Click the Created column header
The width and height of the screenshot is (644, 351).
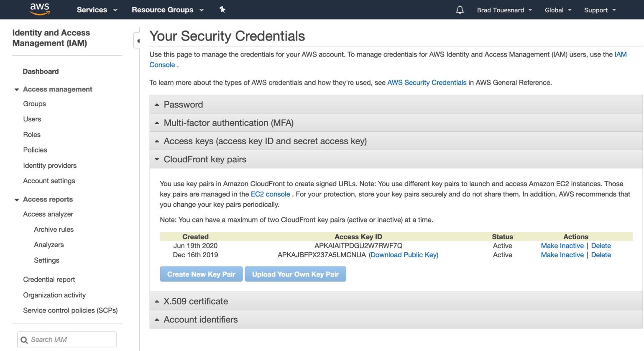point(195,237)
